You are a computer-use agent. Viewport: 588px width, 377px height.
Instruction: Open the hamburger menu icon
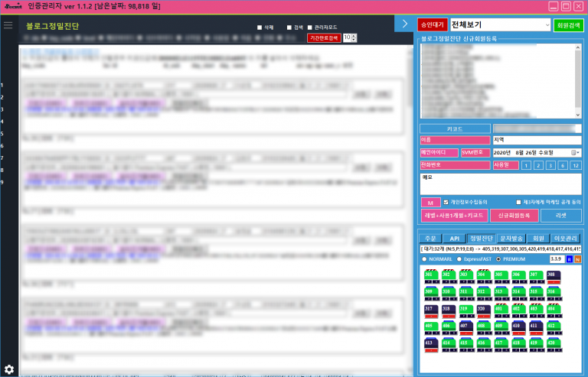pos(8,25)
